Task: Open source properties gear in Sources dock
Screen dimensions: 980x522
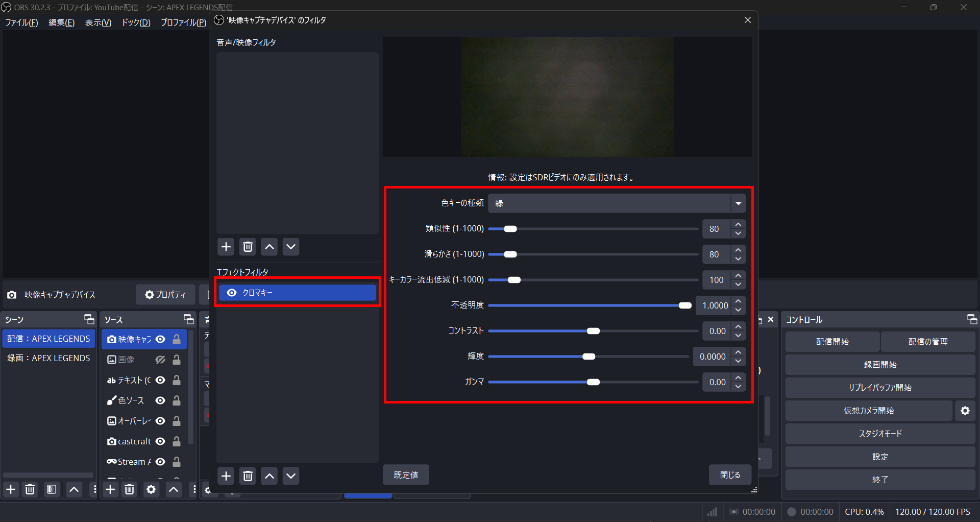Action: click(x=151, y=490)
